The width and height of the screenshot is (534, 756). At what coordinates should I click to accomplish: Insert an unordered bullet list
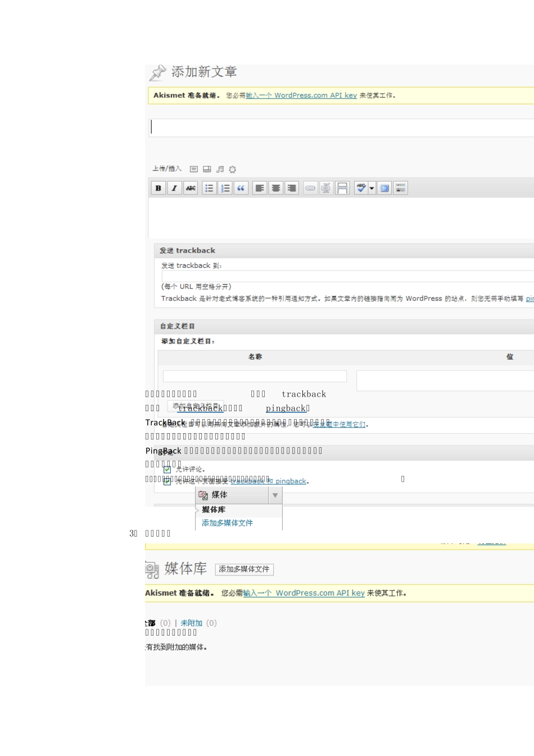[209, 188]
